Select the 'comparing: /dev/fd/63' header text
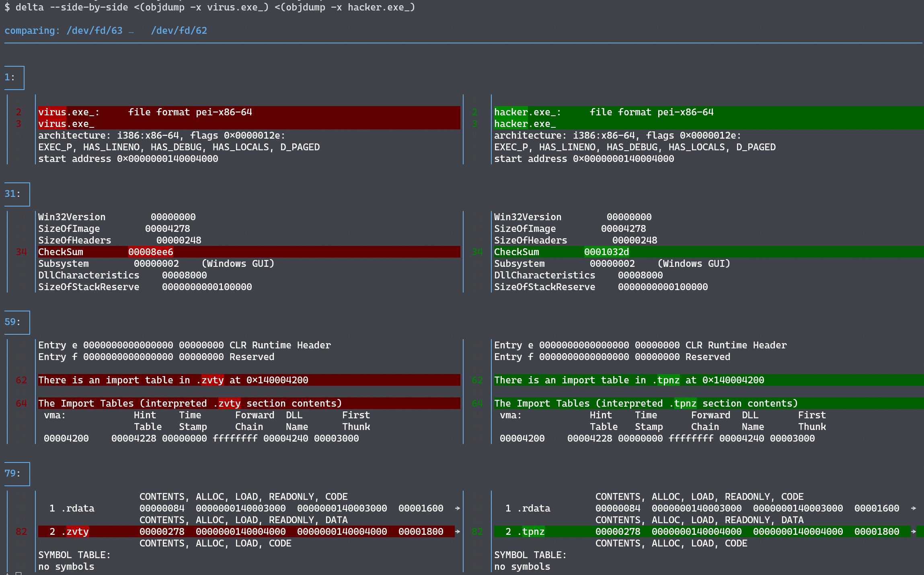Viewport: 924px width, 575px height. tap(64, 31)
